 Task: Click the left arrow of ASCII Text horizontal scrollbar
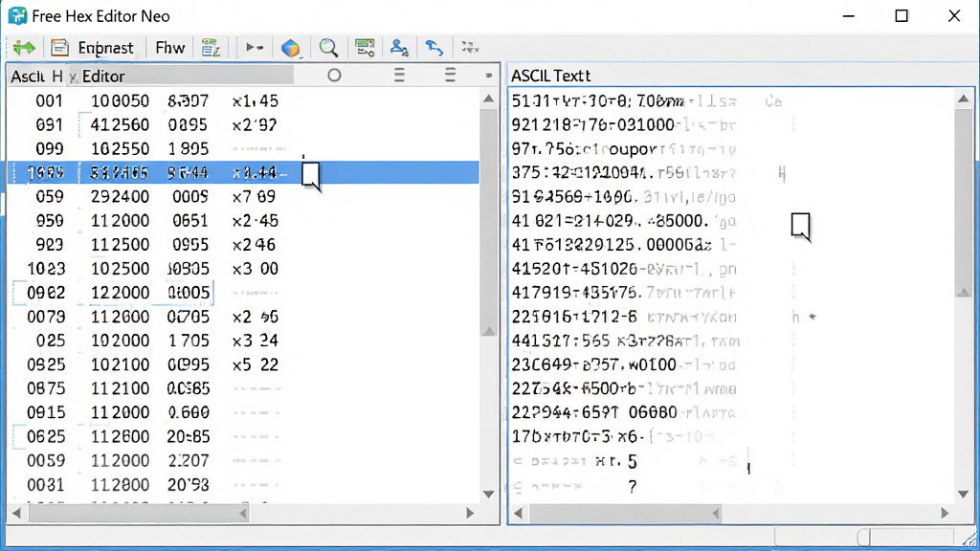click(x=518, y=514)
